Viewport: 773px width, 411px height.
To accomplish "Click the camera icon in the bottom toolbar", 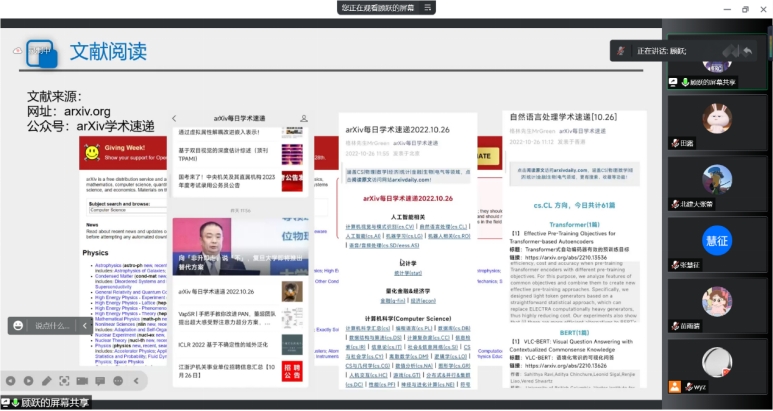I will point(82,381).
